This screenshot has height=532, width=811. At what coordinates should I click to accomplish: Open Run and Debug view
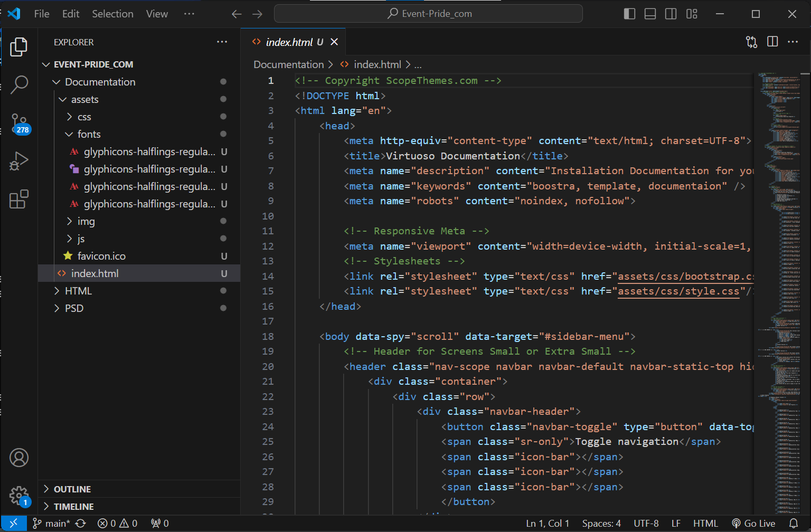pos(19,161)
